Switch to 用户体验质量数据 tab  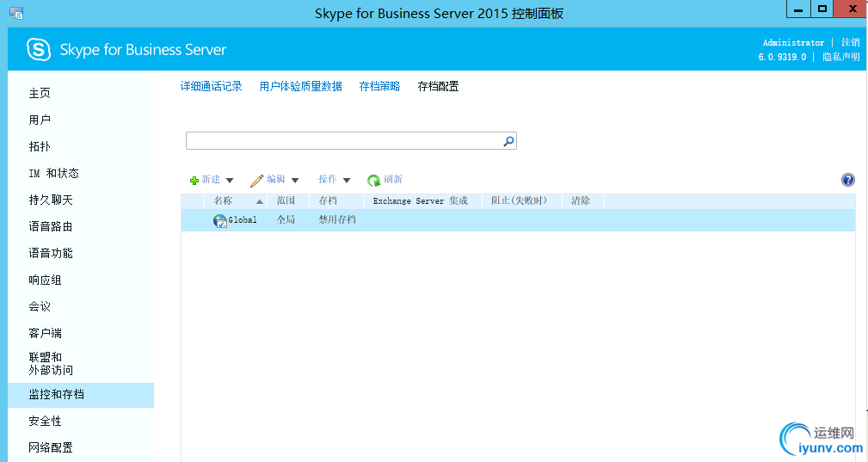[300, 86]
